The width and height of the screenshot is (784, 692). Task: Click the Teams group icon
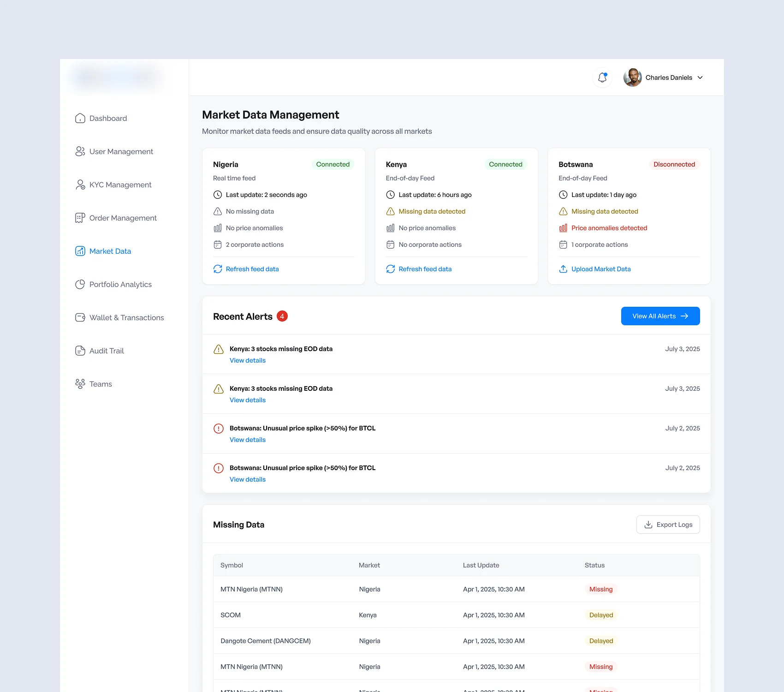click(80, 384)
